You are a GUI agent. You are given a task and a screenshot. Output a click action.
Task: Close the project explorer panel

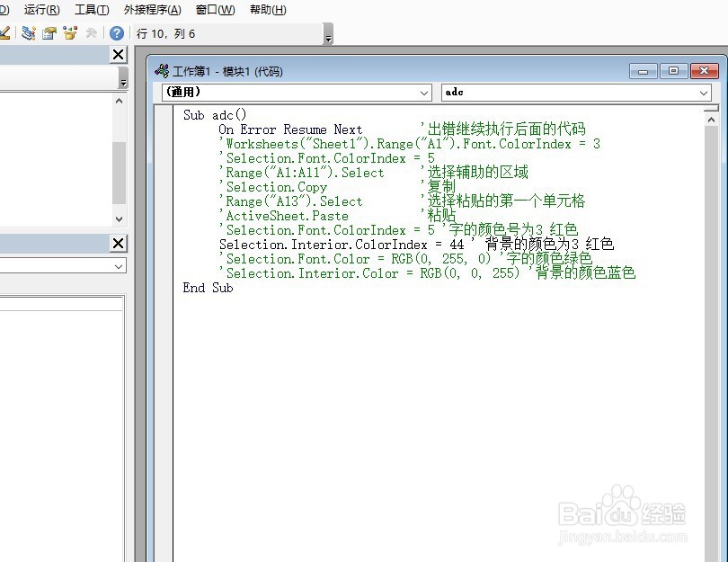tap(119, 54)
